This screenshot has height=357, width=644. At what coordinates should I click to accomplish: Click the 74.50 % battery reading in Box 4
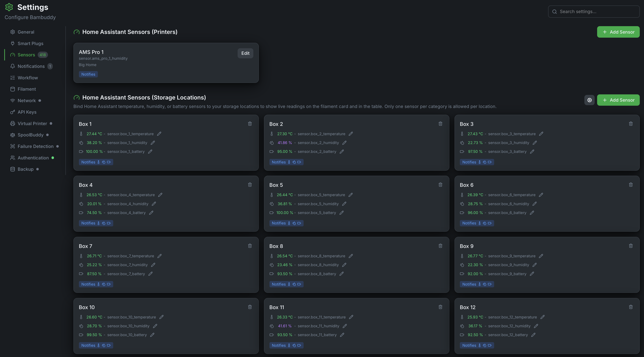click(x=94, y=213)
